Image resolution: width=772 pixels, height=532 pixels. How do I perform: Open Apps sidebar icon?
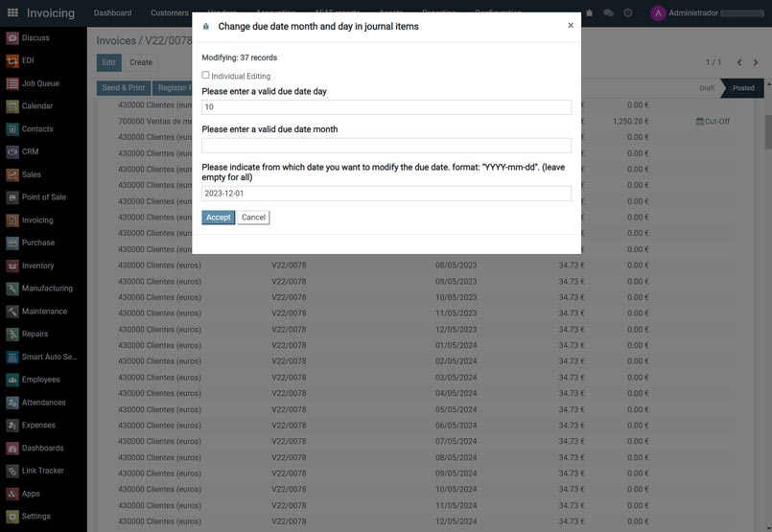(12, 494)
